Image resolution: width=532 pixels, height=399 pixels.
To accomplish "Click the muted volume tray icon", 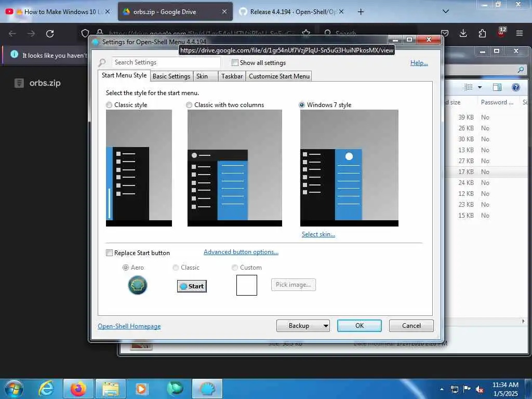I will 480,390.
